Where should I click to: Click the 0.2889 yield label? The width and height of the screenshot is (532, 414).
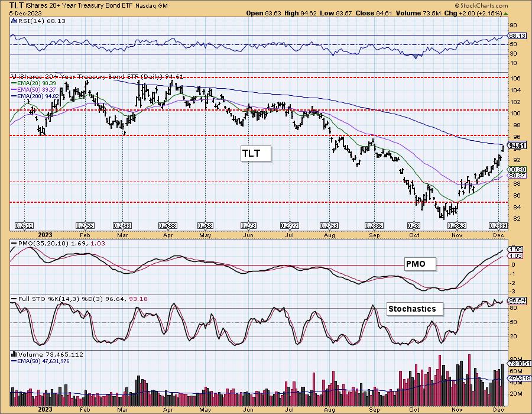[498, 225]
